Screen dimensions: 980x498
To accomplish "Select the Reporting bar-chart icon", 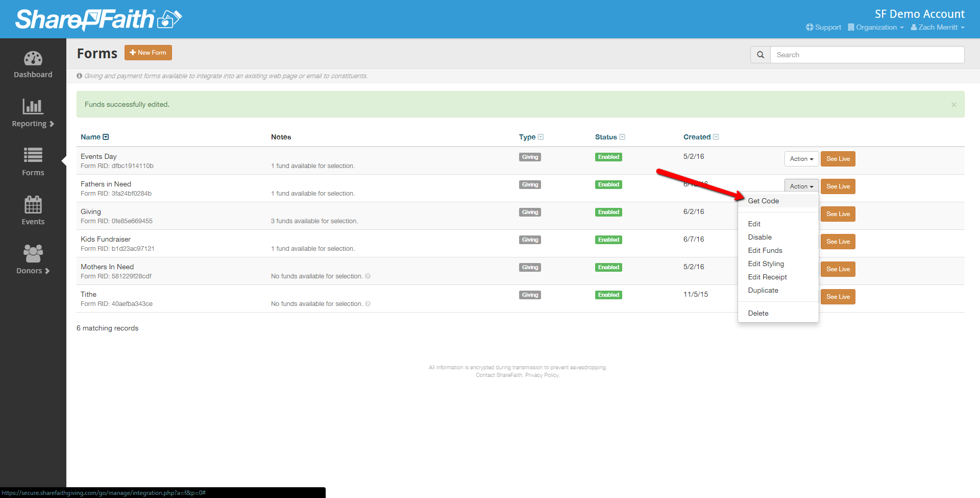I will 33,107.
